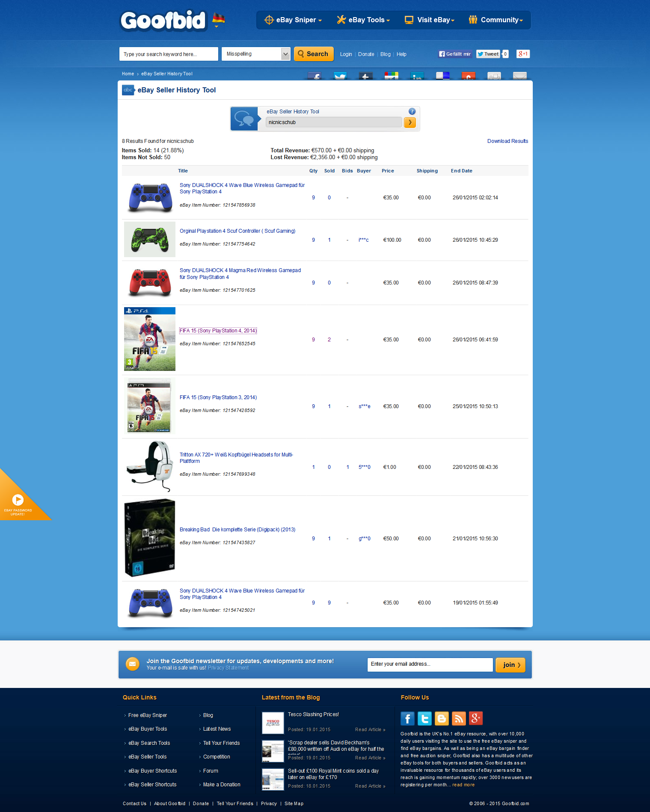
Task: Share via email envelope tab icon
Action: pyautogui.click(x=520, y=76)
